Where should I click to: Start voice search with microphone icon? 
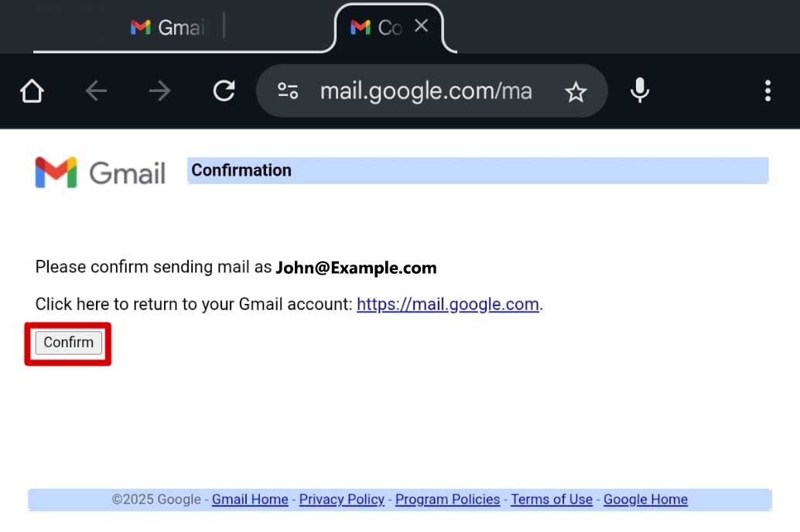pos(639,91)
